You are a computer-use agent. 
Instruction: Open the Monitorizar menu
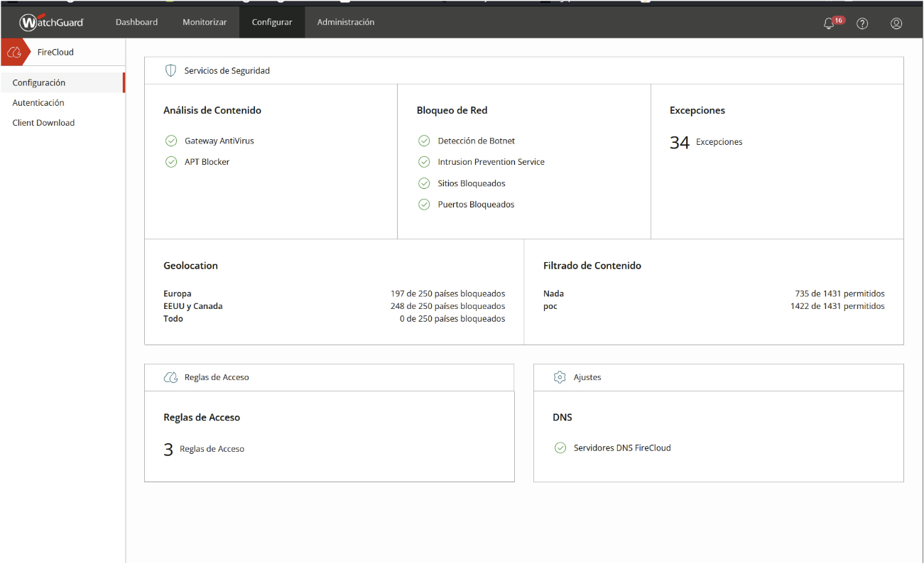point(205,22)
